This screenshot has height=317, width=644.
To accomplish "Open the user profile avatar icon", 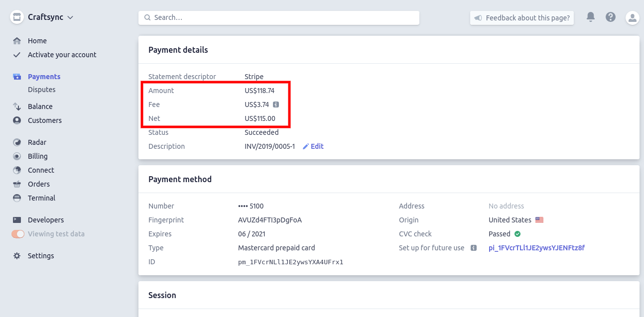I will [632, 18].
